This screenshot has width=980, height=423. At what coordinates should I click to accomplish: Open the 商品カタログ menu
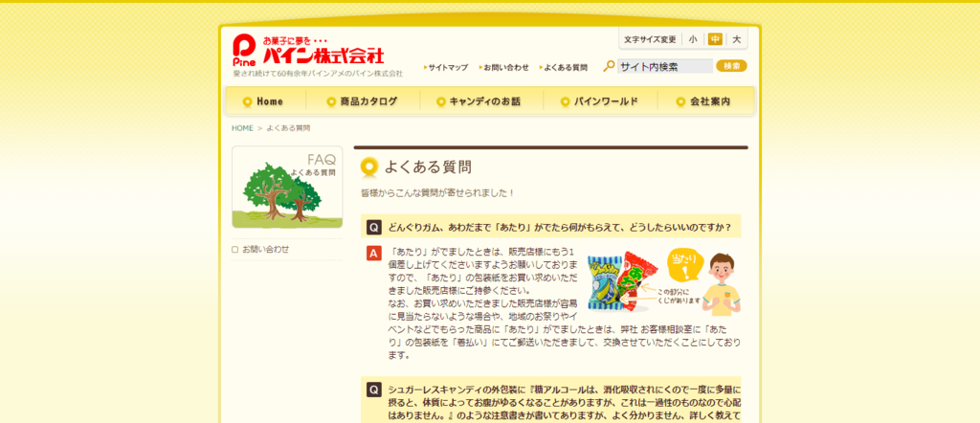(x=362, y=101)
